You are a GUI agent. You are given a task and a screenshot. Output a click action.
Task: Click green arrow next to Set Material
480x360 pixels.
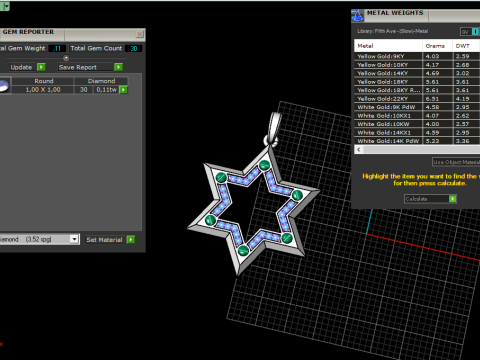coord(131,239)
